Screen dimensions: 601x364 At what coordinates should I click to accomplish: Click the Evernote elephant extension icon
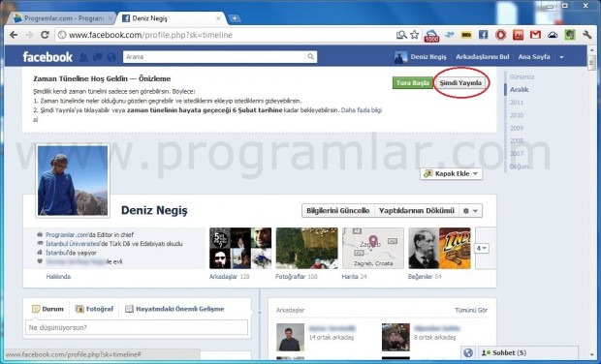click(570, 35)
